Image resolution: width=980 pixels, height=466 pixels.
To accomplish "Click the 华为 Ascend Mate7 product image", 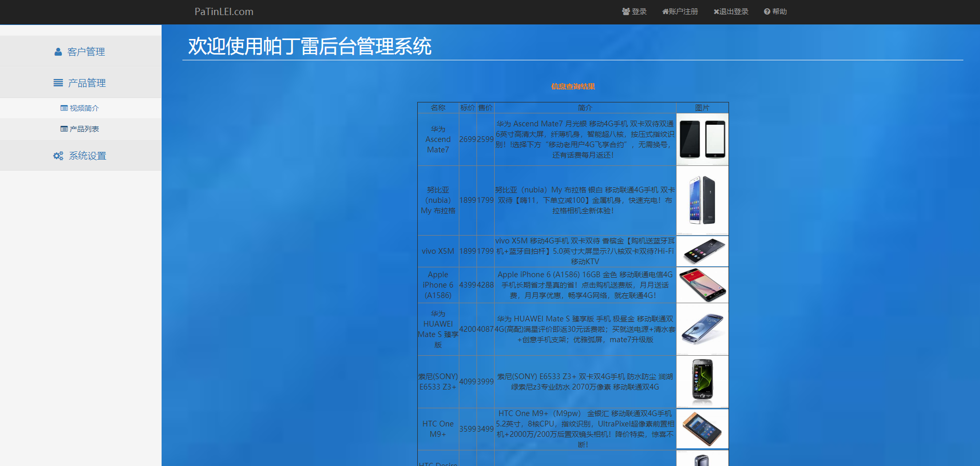I will pos(703,139).
